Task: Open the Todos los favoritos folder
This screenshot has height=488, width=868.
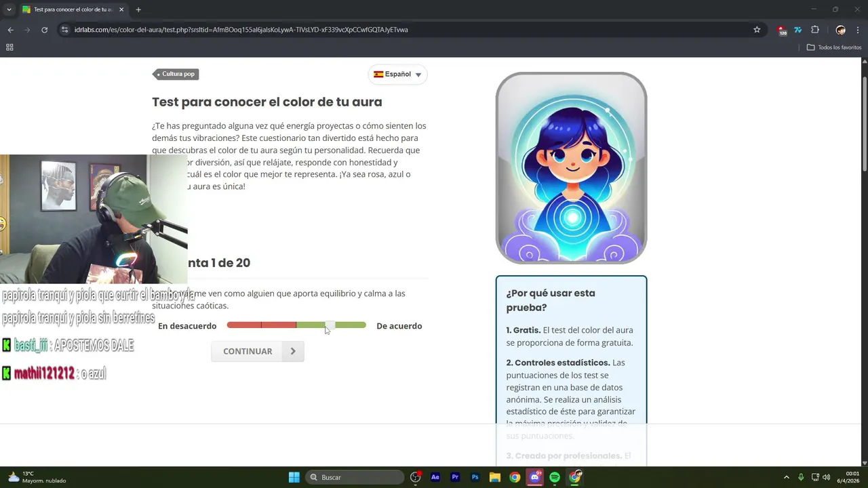Action: [x=834, y=47]
